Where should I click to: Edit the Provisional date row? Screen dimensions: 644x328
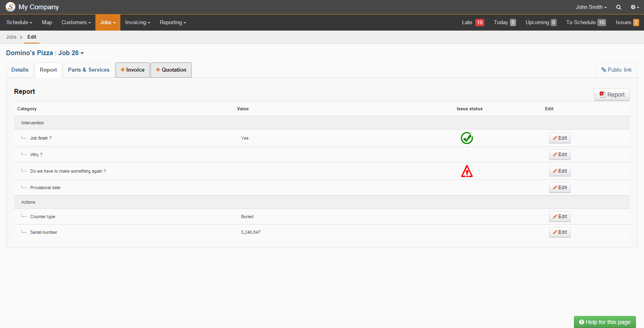click(x=559, y=188)
